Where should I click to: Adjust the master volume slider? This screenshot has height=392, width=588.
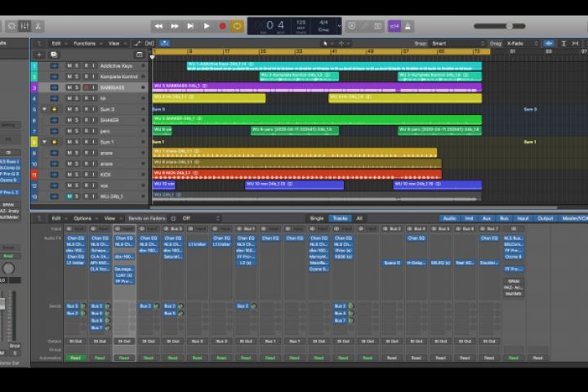coord(509,26)
